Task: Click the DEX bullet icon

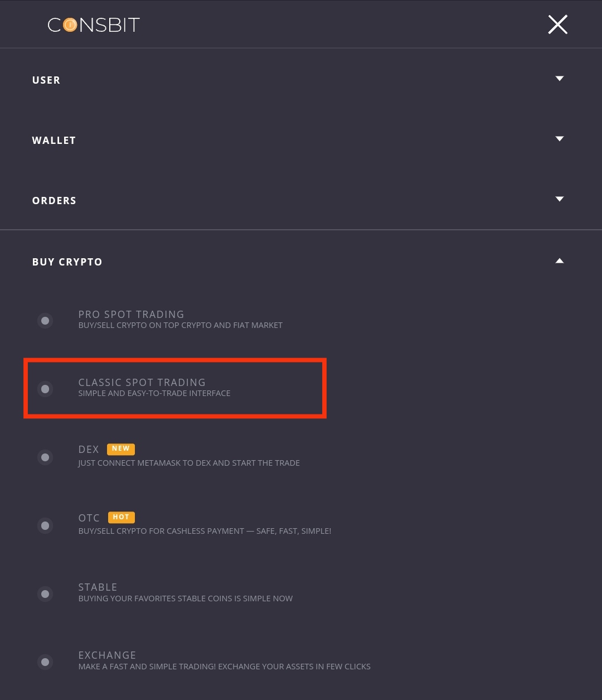Action: [x=45, y=457]
